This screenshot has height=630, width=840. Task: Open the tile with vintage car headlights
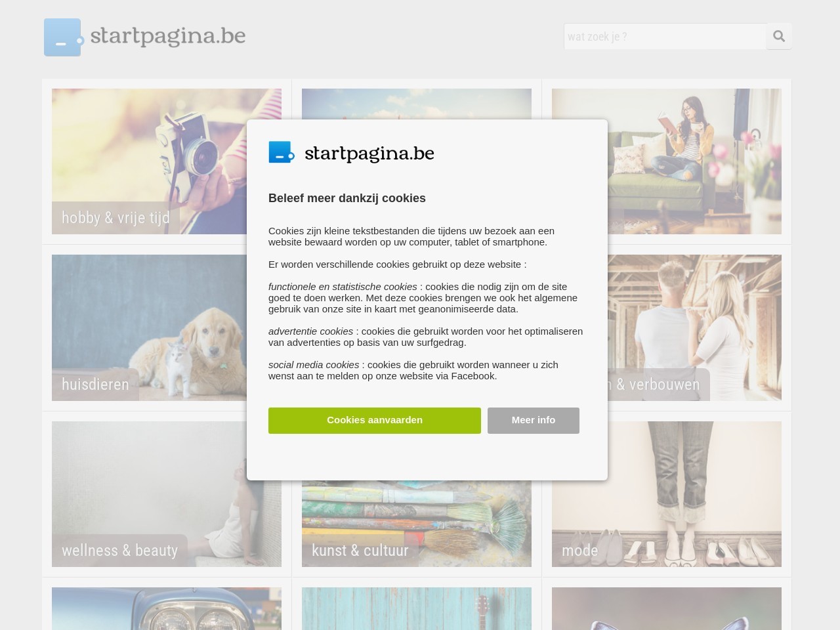(x=167, y=608)
